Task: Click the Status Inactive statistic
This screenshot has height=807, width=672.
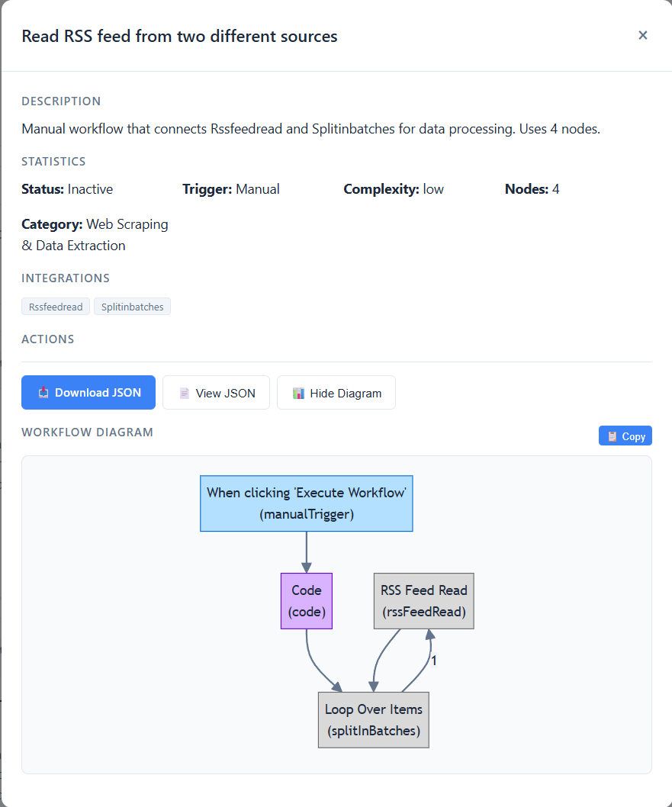Action: coord(67,189)
